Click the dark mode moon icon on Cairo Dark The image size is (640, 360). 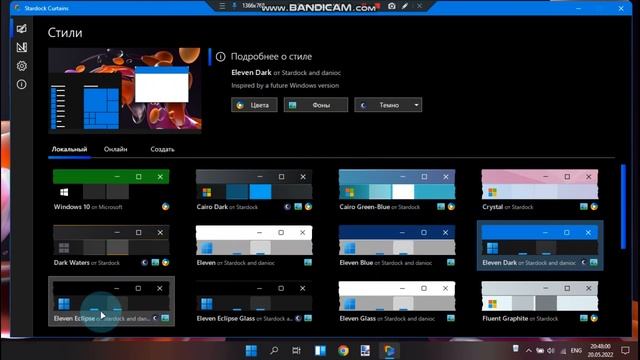288,207
